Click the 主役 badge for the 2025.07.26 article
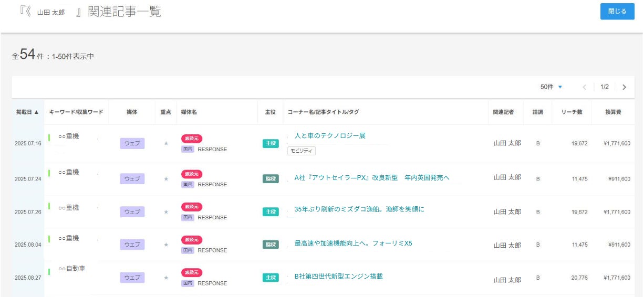Screen dimensions: 644x297 click(x=271, y=211)
